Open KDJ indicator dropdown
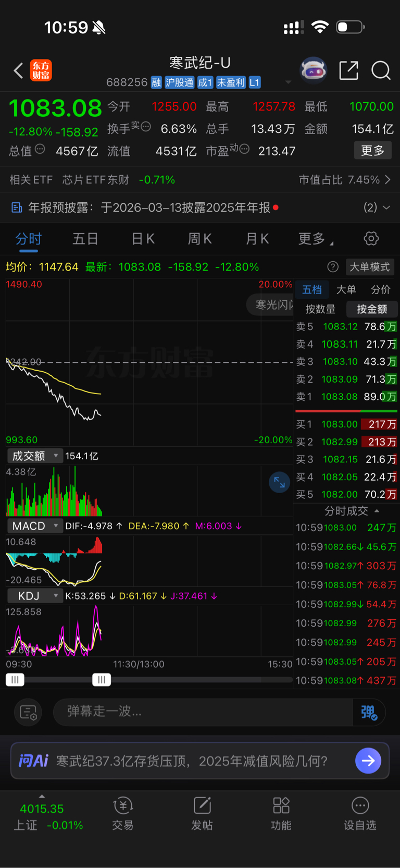Screen dimensions: 400x868 click(35, 595)
